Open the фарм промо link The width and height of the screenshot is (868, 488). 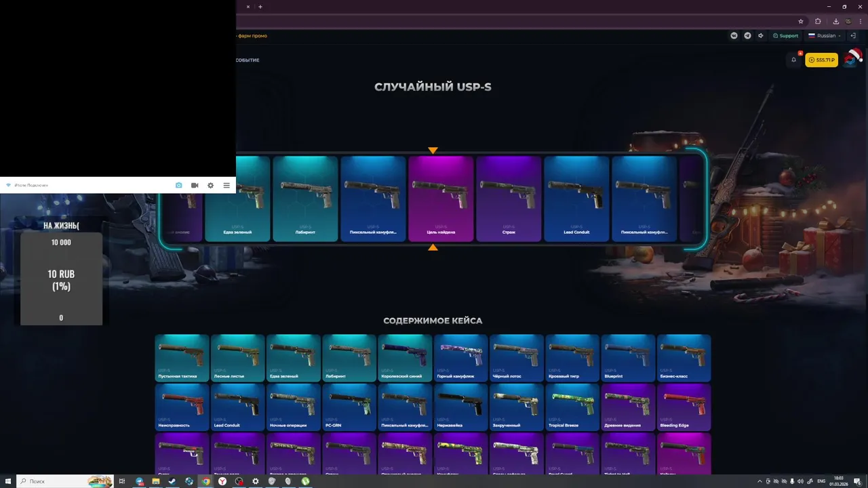coord(252,36)
